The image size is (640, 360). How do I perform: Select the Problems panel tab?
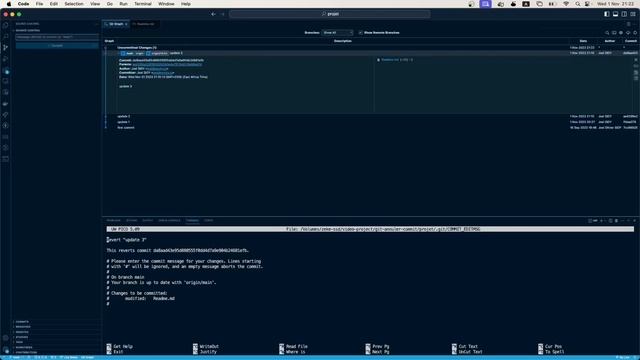tap(114, 220)
